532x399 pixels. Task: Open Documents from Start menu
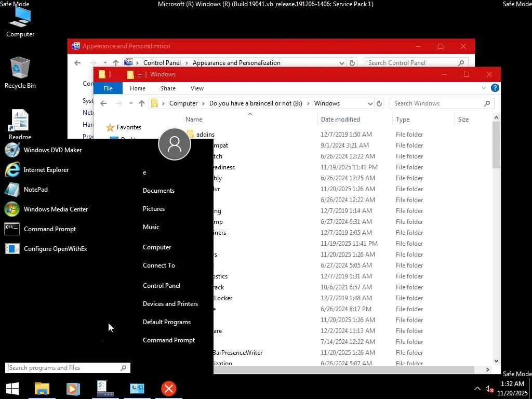(158, 191)
